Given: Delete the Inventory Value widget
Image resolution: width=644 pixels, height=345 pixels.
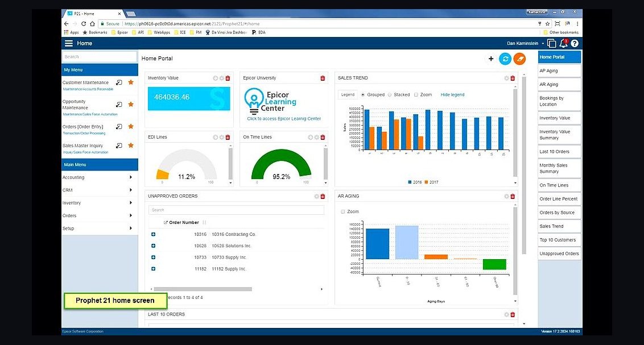Looking at the screenshot, I should (228, 78).
